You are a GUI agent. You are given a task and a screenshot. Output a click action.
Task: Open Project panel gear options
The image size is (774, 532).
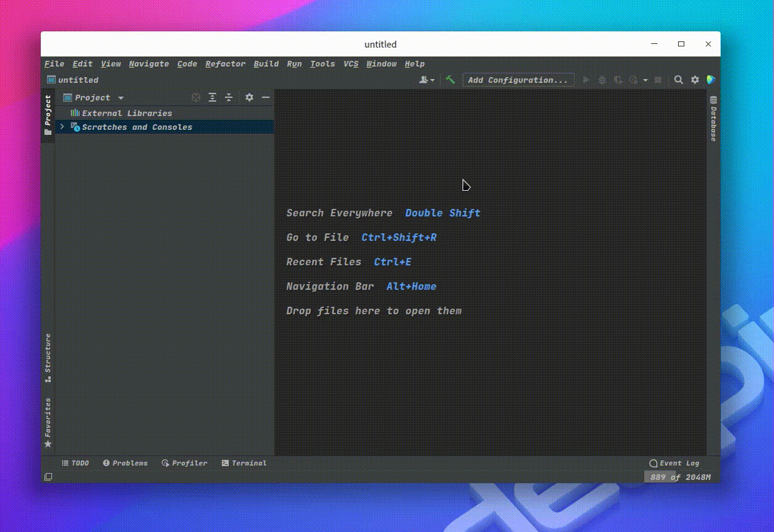250,97
